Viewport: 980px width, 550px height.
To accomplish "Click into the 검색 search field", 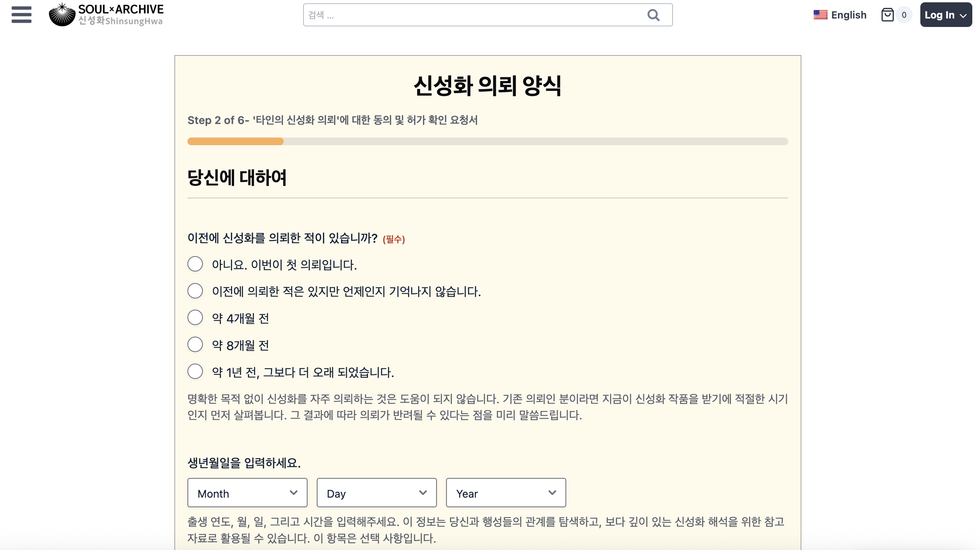I will tap(473, 15).
